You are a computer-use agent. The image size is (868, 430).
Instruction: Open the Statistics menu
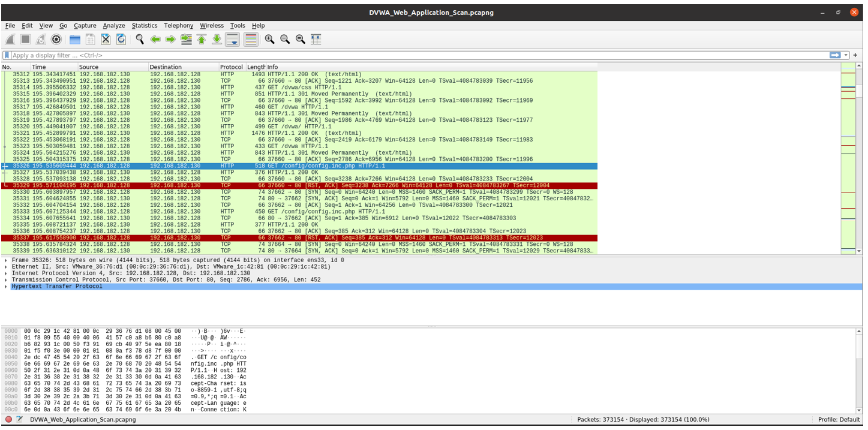145,26
